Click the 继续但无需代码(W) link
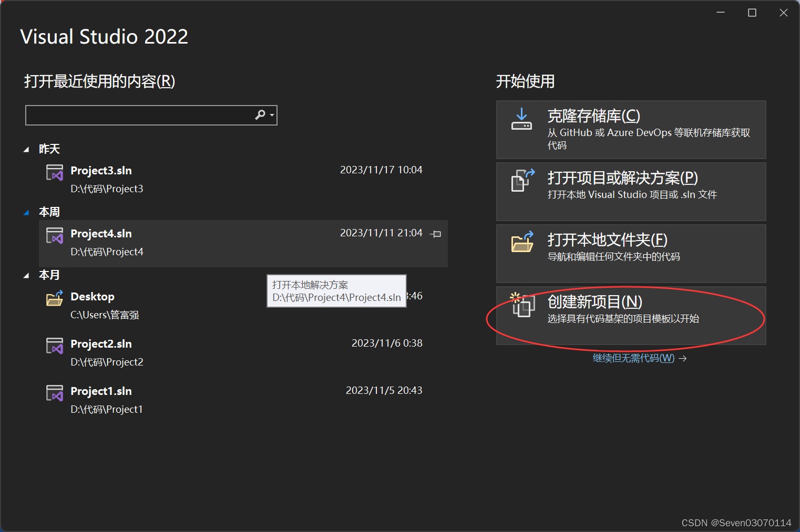This screenshot has height=532, width=800. point(633,358)
